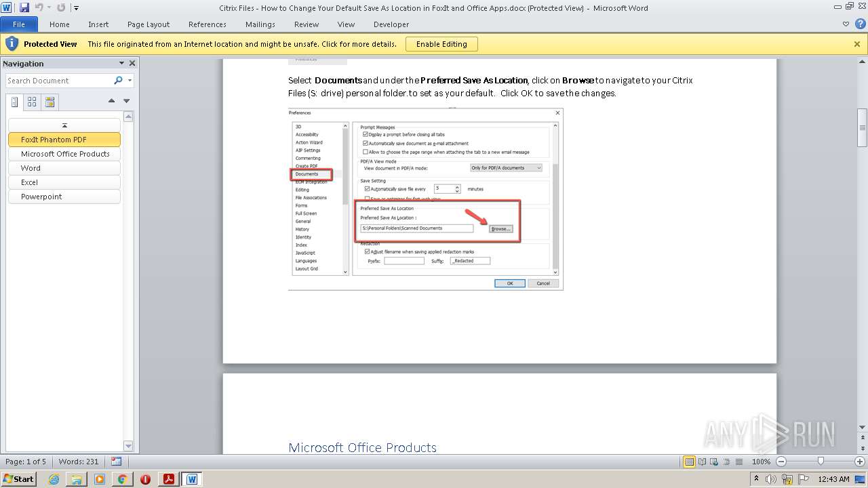The image size is (868, 488).
Task: Open Windows Media Player from the taskbar
Action: [x=100, y=479]
